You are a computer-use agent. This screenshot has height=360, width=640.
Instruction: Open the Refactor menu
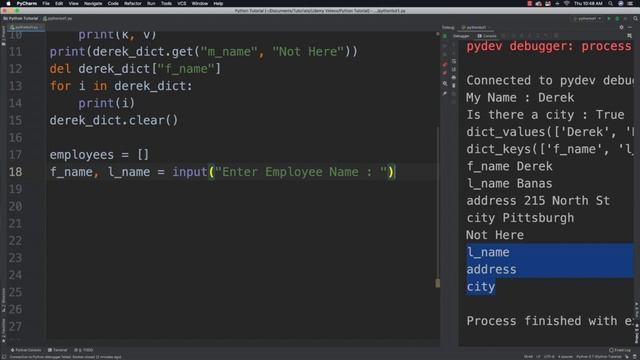point(133,3)
